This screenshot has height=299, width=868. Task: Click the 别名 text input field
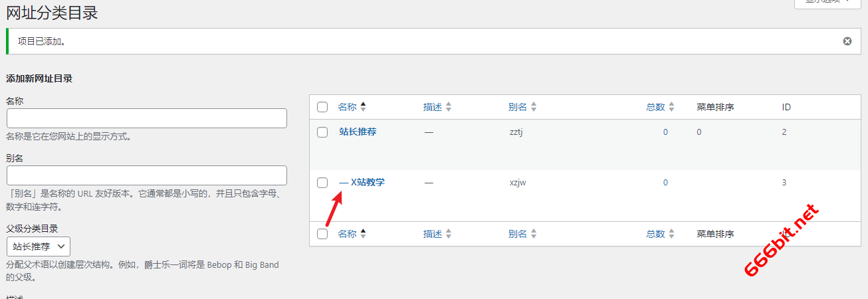147,175
